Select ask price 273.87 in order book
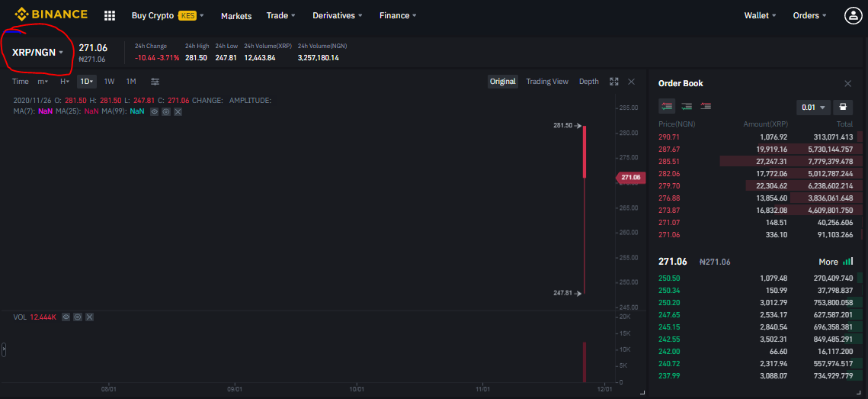 pyautogui.click(x=669, y=210)
